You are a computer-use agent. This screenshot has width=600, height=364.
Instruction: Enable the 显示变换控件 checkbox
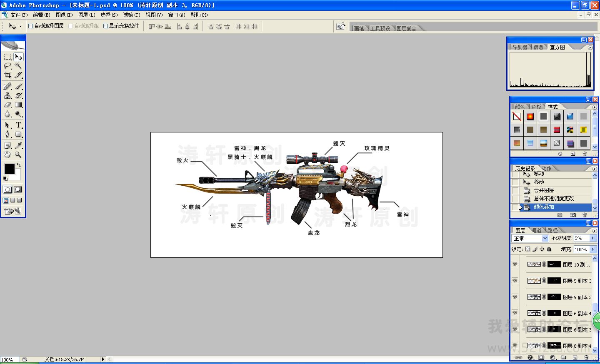tap(105, 26)
